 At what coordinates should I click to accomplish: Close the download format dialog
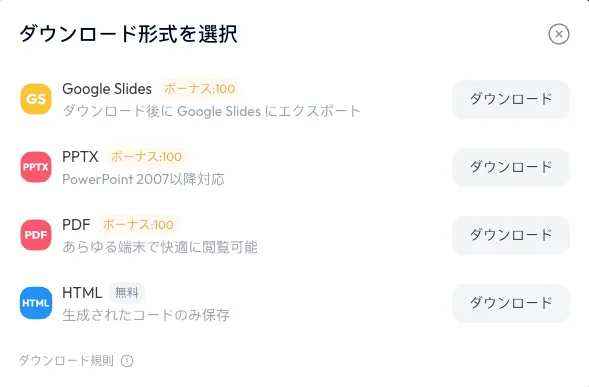pyautogui.click(x=559, y=34)
